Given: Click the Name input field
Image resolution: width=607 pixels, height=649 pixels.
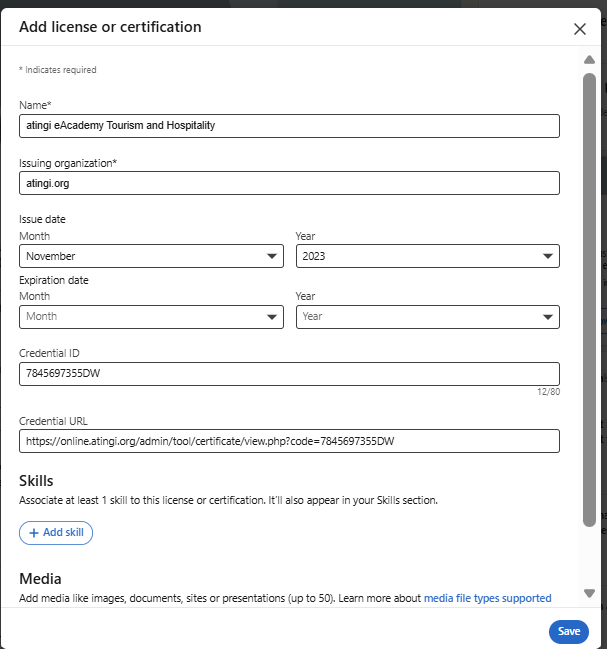Looking at the screenshot, I should click(289, 126).
